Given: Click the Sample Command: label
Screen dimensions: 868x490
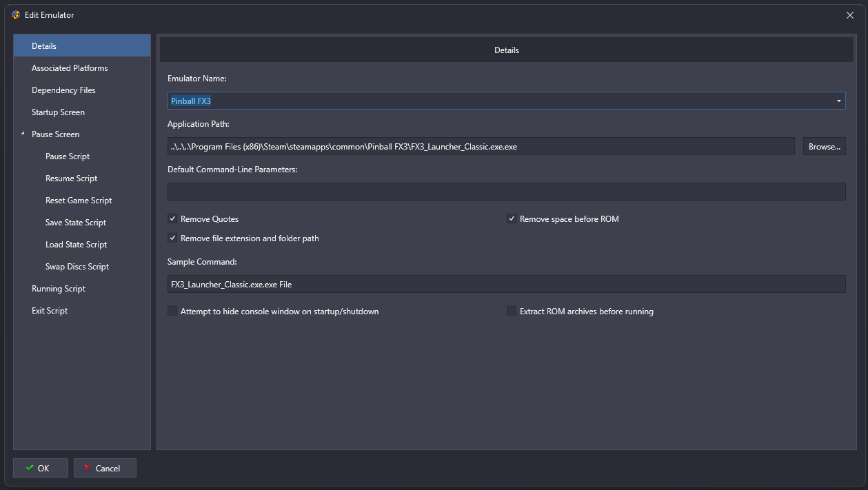Looking at the screenshot, I should coord(202,262).
